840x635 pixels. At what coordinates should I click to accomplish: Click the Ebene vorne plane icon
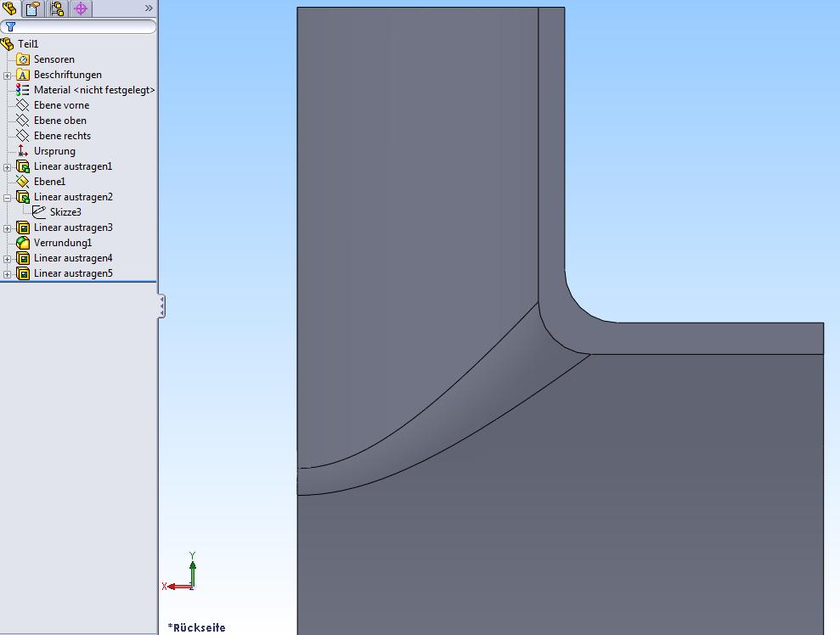click(22, 105)
